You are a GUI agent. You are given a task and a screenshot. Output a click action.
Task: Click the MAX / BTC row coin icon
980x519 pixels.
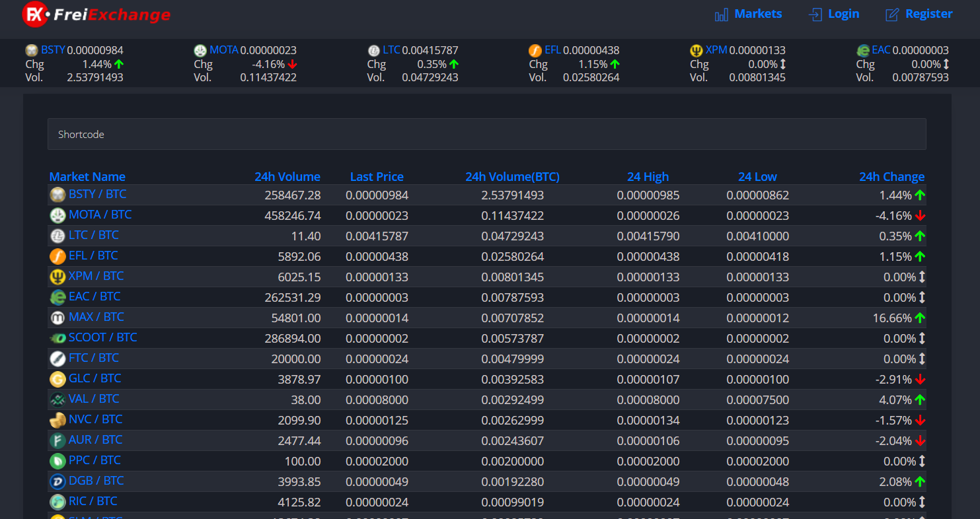[x=58, y=318]
